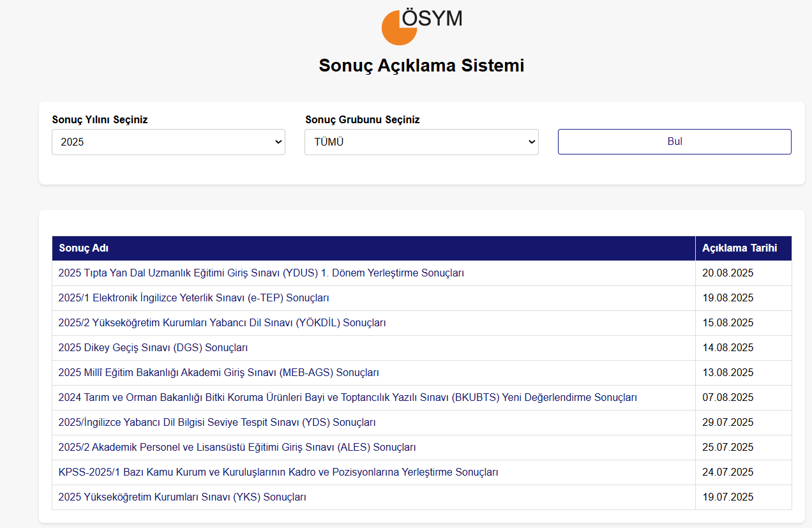The width and height of the screenshot is (812, 528).
Task: Click the 14.08.2025 date in DGS row
Action: tap(728, 348)
